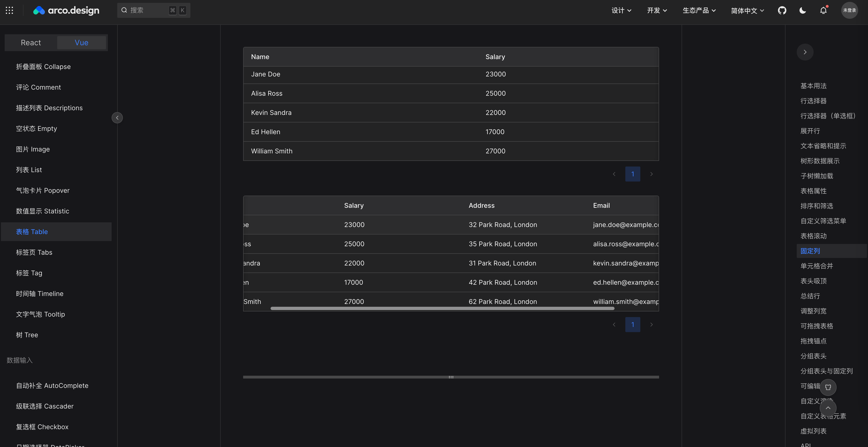Click the code panel drag handle bar
The image size is (868, 447).
pos(451,377)
